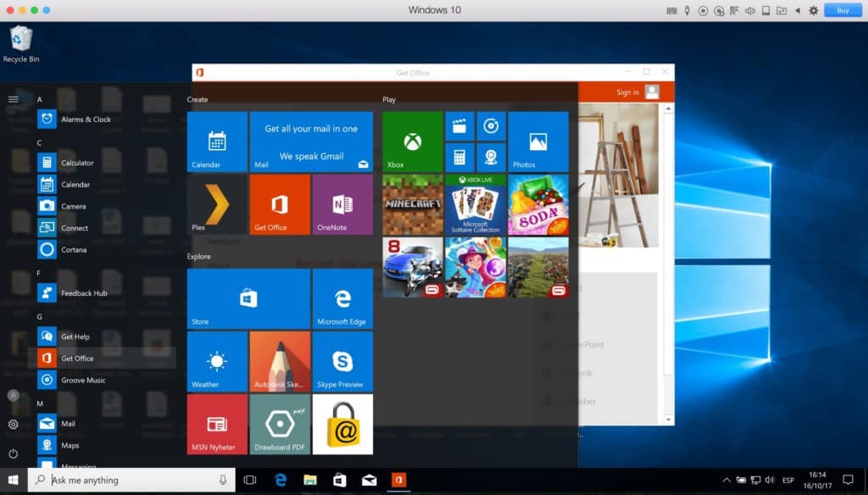Open the Get Office tile
This screenshot has width=868, height=495.
tap(280, 204)
